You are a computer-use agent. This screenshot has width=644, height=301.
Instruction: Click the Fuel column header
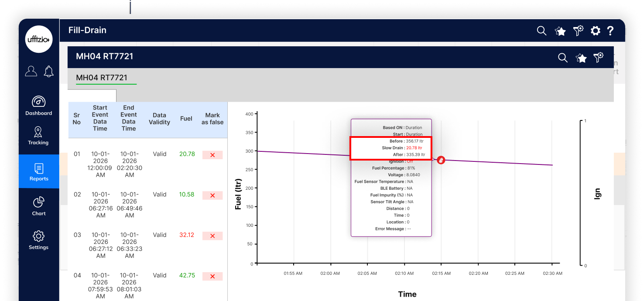[186, 119]
